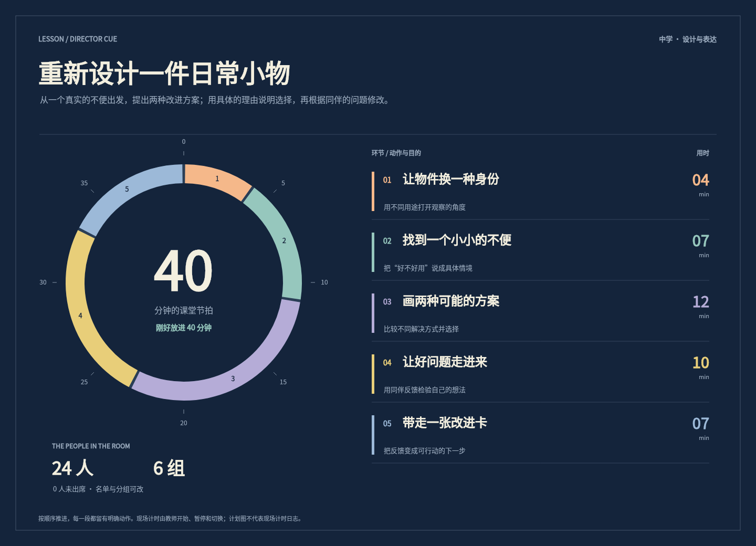756x546 pixels.
Task: Click the 30 tick label left of the donut
Action: (x=43, y=282)
